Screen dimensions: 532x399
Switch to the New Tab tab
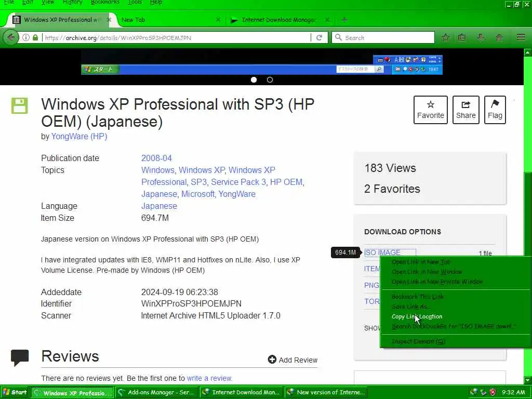click(170, 20)
